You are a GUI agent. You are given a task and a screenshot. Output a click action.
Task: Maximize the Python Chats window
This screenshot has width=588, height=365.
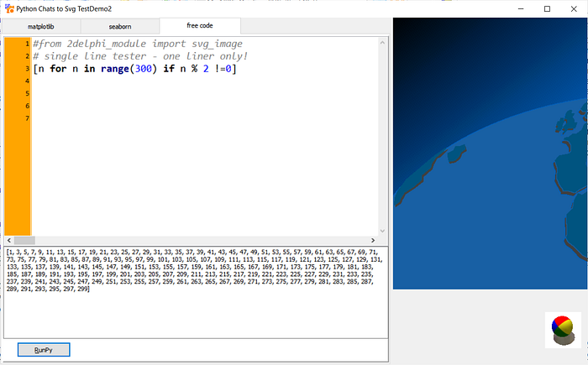point(547,8)
